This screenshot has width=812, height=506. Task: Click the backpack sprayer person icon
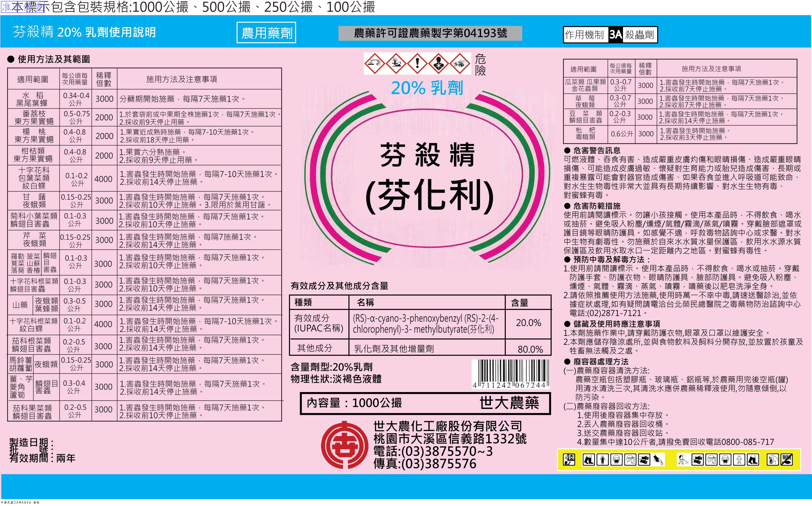point(684,459)
